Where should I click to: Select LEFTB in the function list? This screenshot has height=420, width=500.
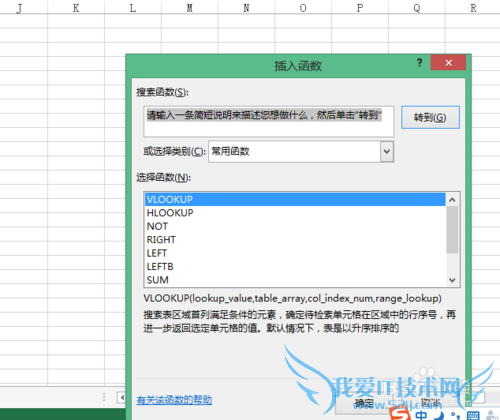pos(295,266)
